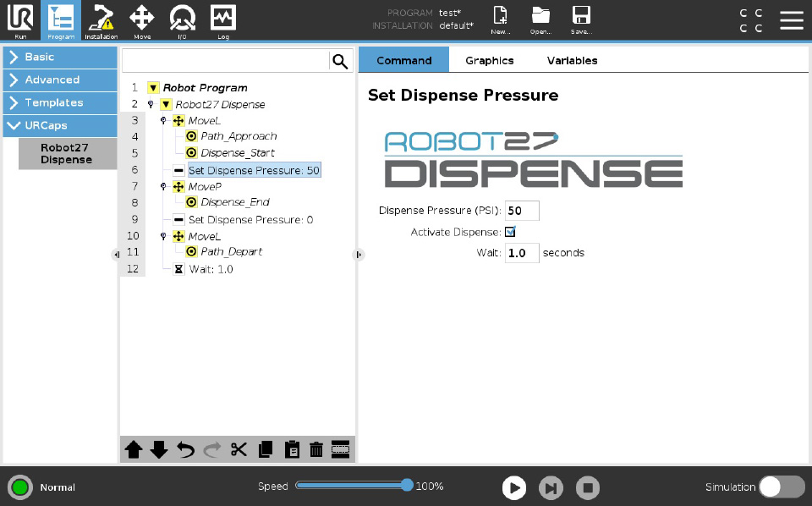This screenshot has height=506, width=812.
Task: Uncheck the Activate Dispense checkbox
Action: pos(510,231)
